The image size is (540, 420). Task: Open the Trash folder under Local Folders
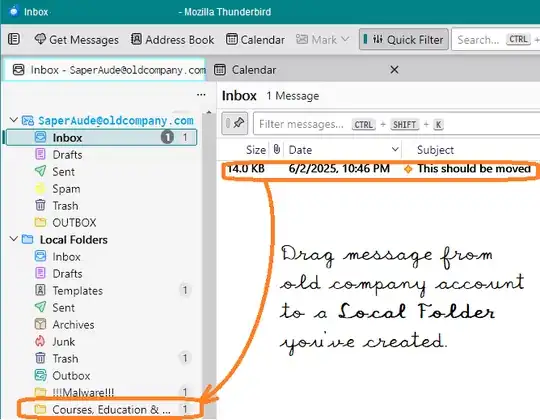102,358
